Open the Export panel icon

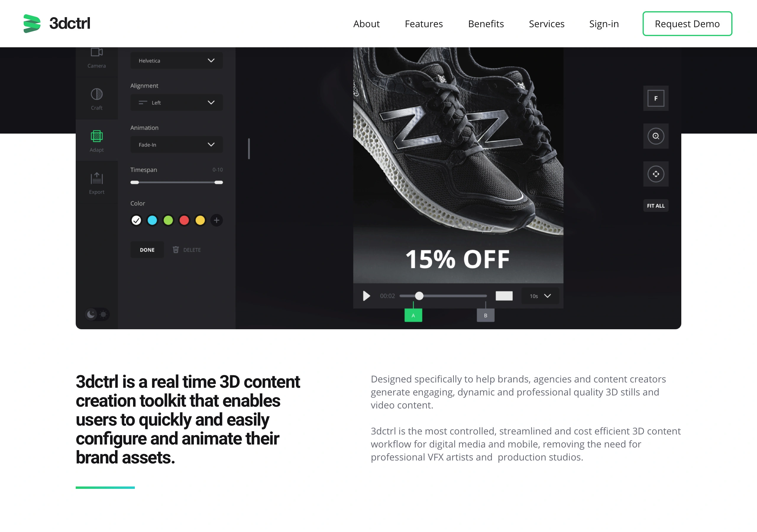point(97,178)
